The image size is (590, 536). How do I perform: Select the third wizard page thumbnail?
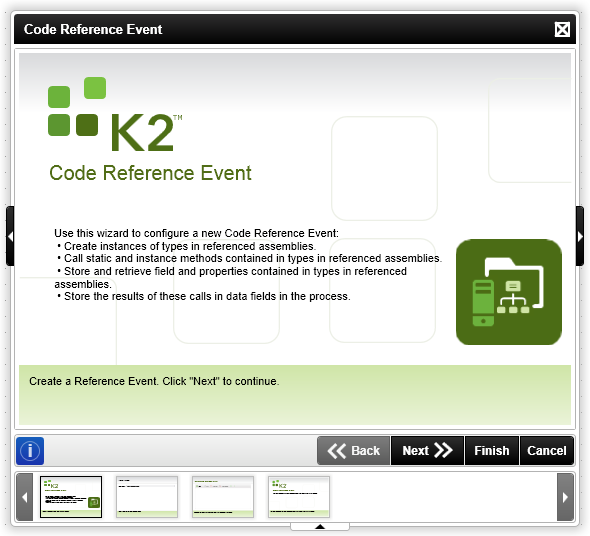pyautogui.click(x=223, y=497)
